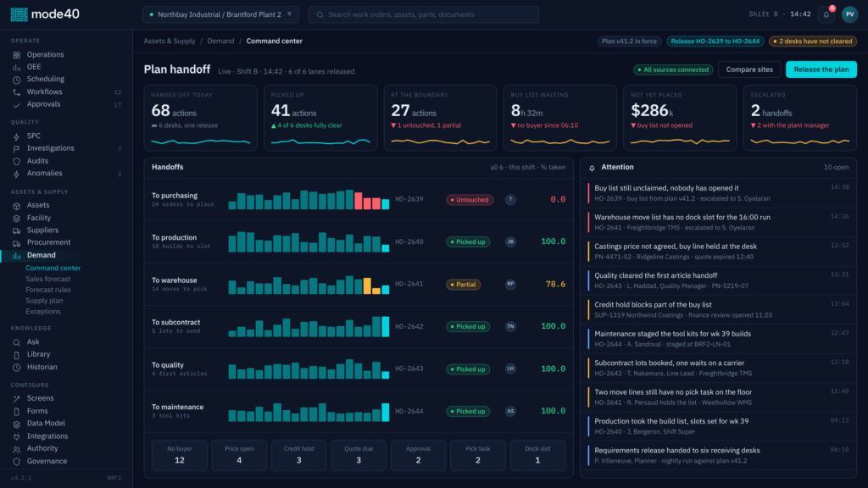Click the Approvals checkmark icon
The image size is (868, 488).
17,104
